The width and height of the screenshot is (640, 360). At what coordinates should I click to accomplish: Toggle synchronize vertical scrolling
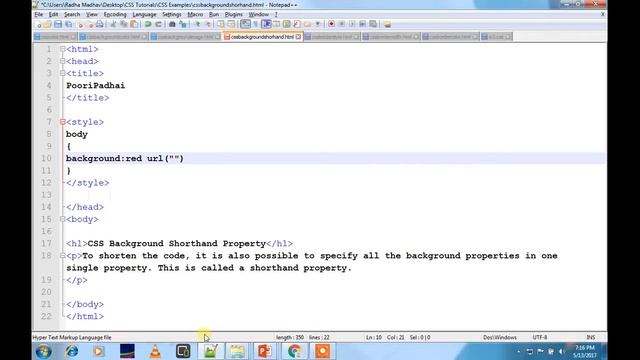[221, 24]
